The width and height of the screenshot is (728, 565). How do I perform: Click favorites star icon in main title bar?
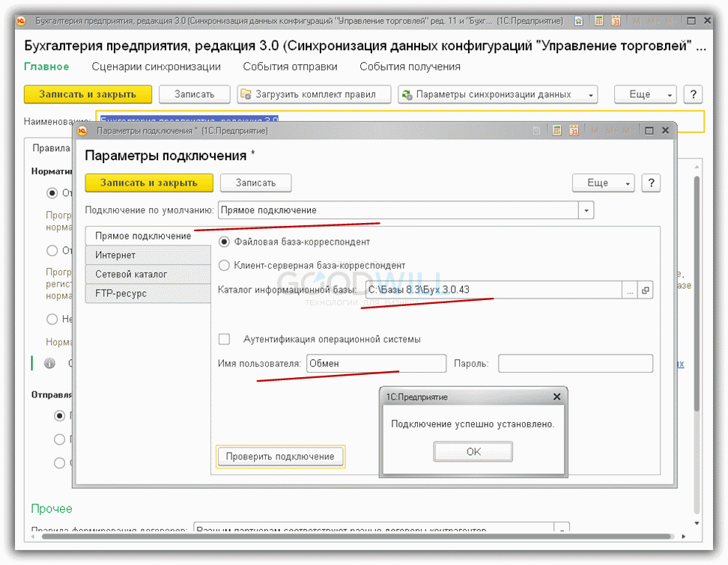(579, 20)
